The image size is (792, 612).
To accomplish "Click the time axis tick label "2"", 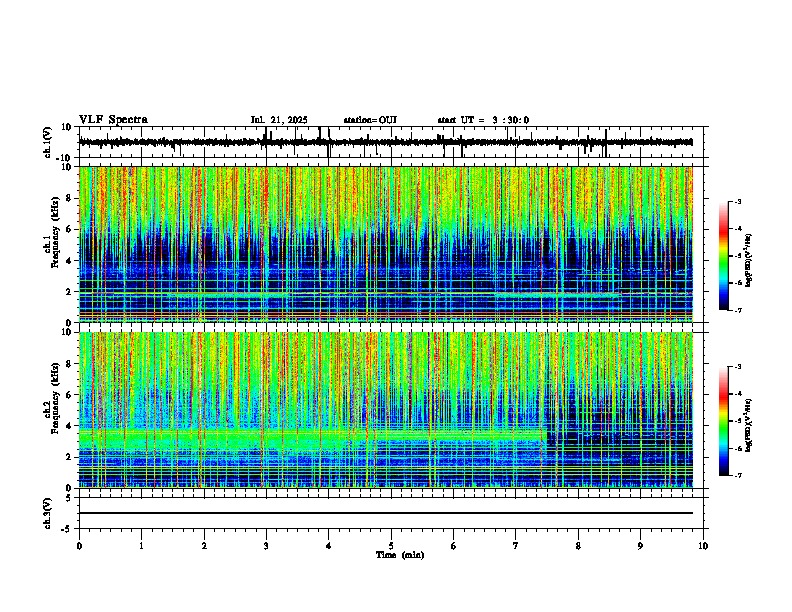I will click(204, 546).
